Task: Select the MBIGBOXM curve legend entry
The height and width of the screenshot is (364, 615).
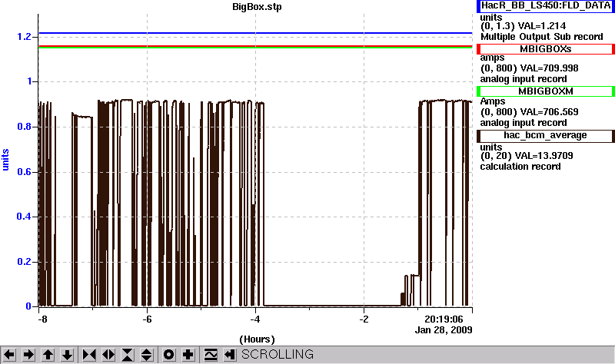Action: pos(546,91)
